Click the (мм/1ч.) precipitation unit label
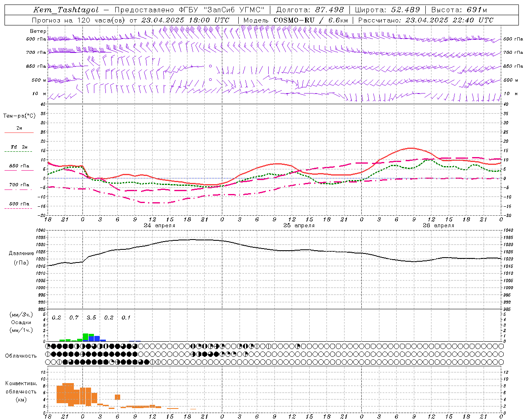The width and height of the screenshot is (525, 420). (x=21, y=330)
